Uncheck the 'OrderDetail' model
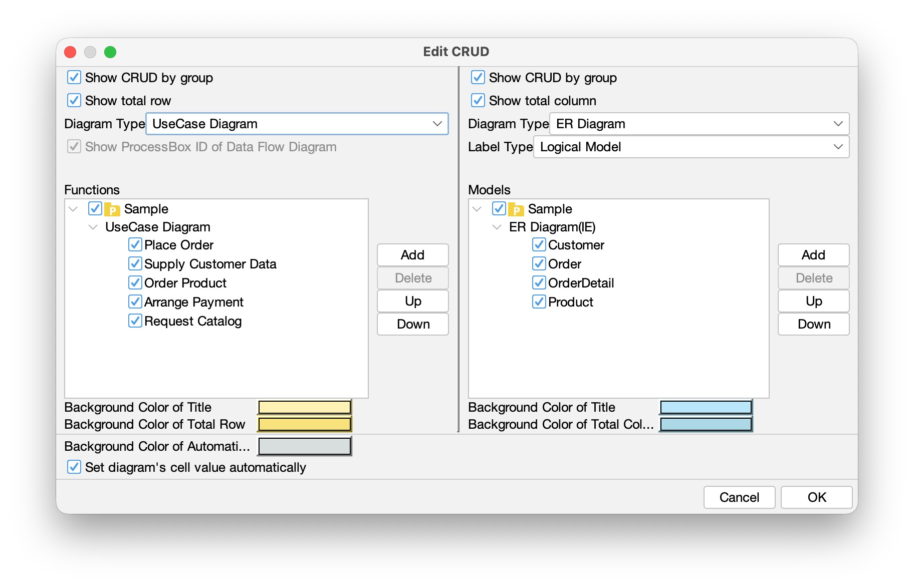914x588 pixels. pyautogui.click(x=538, y=282)
